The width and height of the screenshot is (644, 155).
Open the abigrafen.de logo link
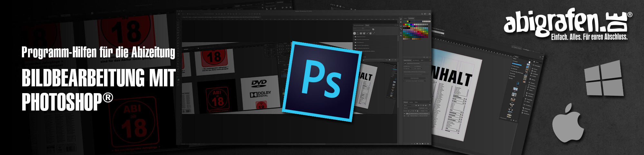point(568,24)
